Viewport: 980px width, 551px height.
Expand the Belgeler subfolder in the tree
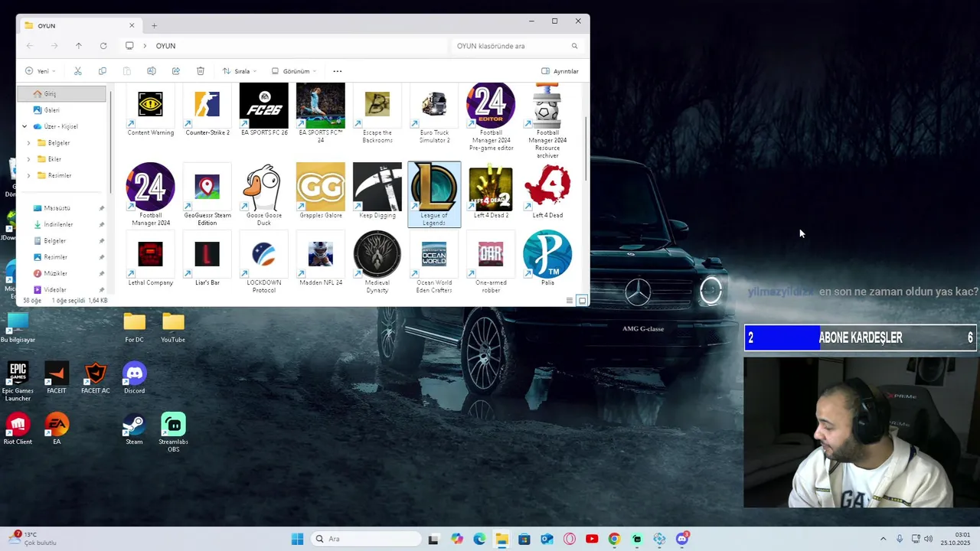29,143
